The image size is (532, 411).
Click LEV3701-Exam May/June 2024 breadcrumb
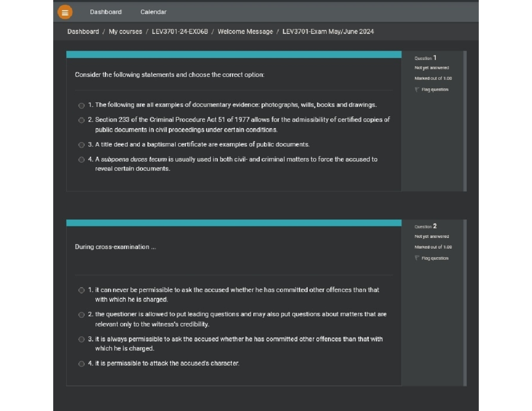[x=328, y=31]
